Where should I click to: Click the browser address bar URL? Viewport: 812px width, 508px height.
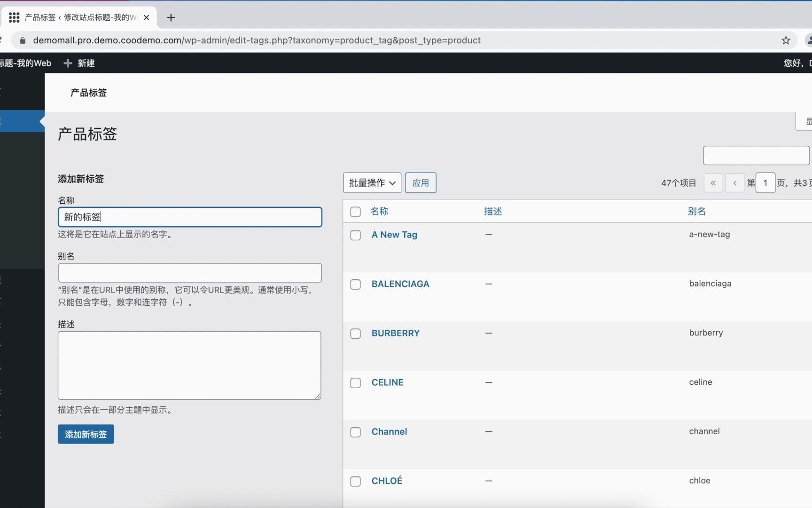257,40
